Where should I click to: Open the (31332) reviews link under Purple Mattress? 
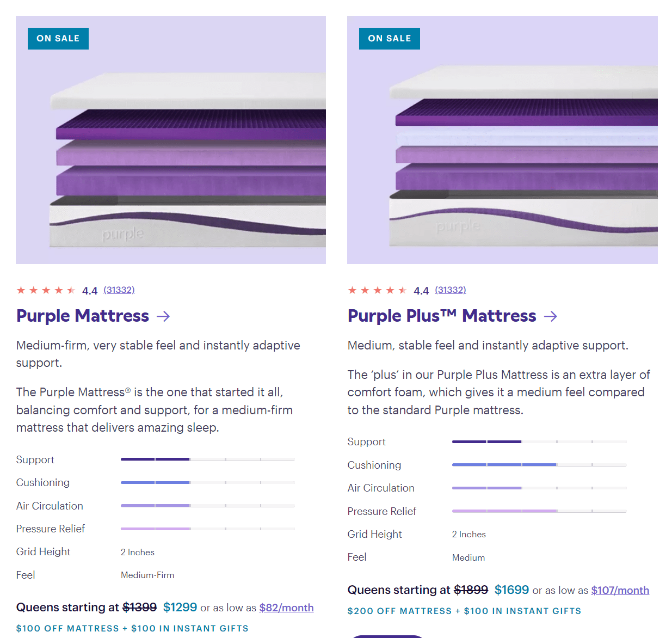[119, 290]
